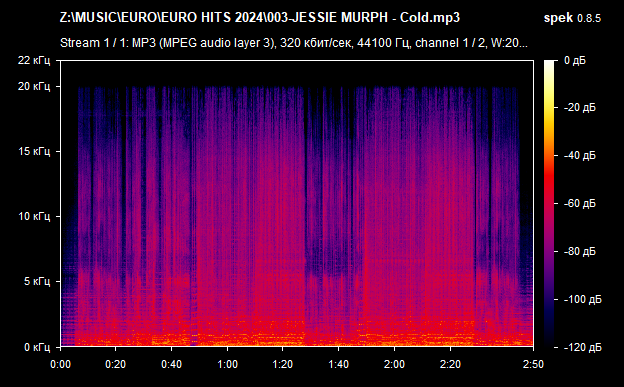Click the spek 0.8.5 version label
624x387 pixels.
click(x=572, y=18)
